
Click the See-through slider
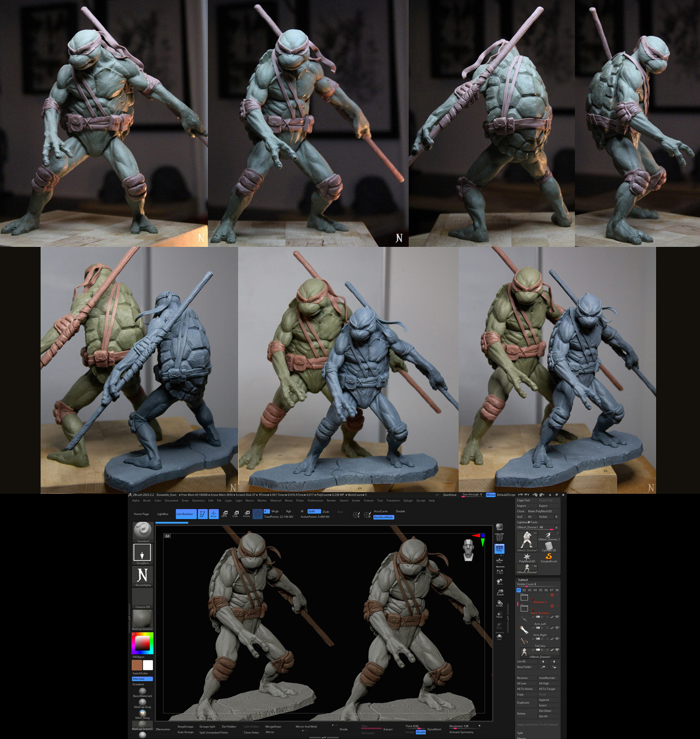click(x=472, y=495)
